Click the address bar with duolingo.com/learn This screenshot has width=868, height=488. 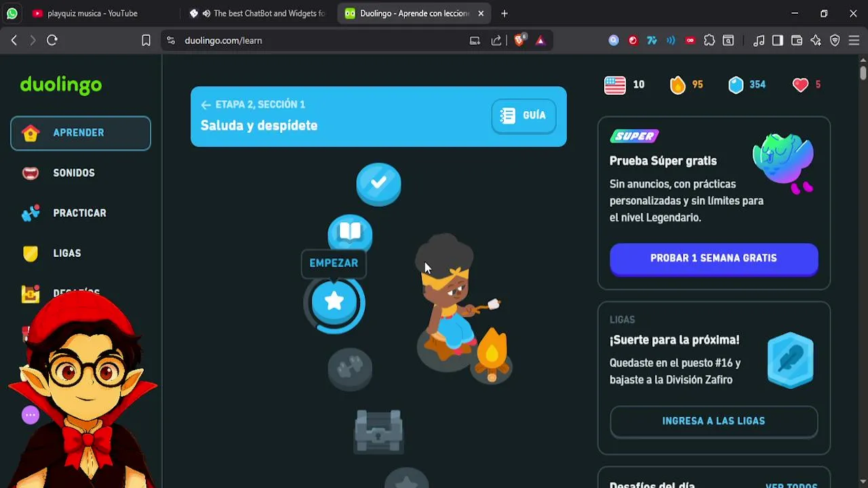[319, 41]
